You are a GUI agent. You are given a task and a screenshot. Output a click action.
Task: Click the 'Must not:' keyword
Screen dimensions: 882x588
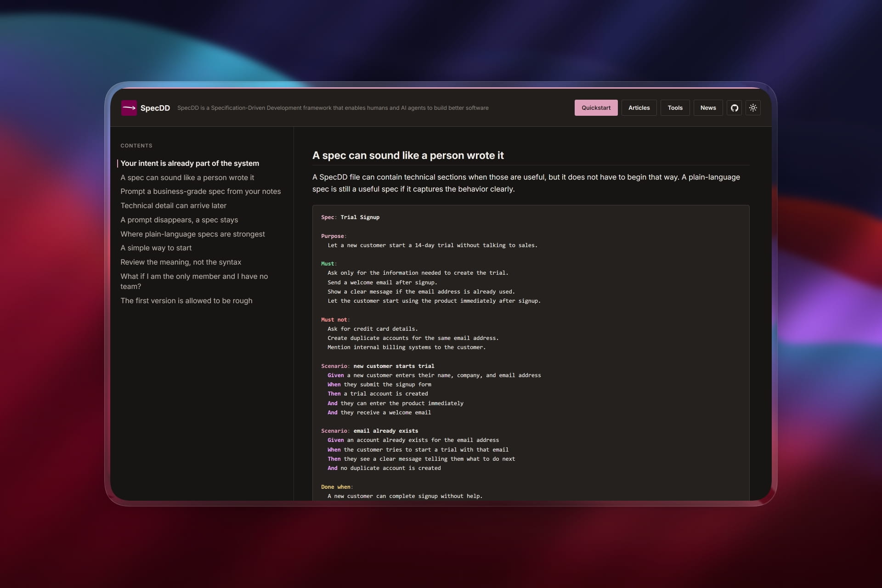click(x=335, y=320)
